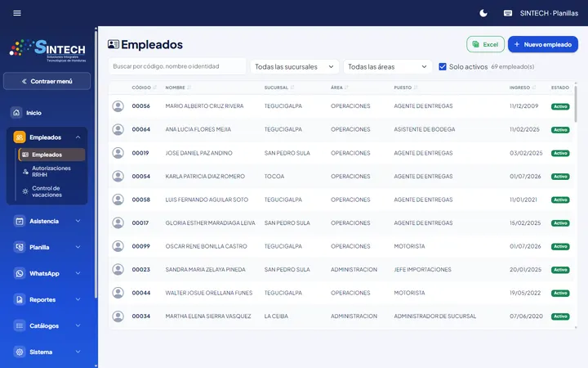Sort table by PUESTO column header
The width and height of the screenshot is (588, 368).
point(406,88)
